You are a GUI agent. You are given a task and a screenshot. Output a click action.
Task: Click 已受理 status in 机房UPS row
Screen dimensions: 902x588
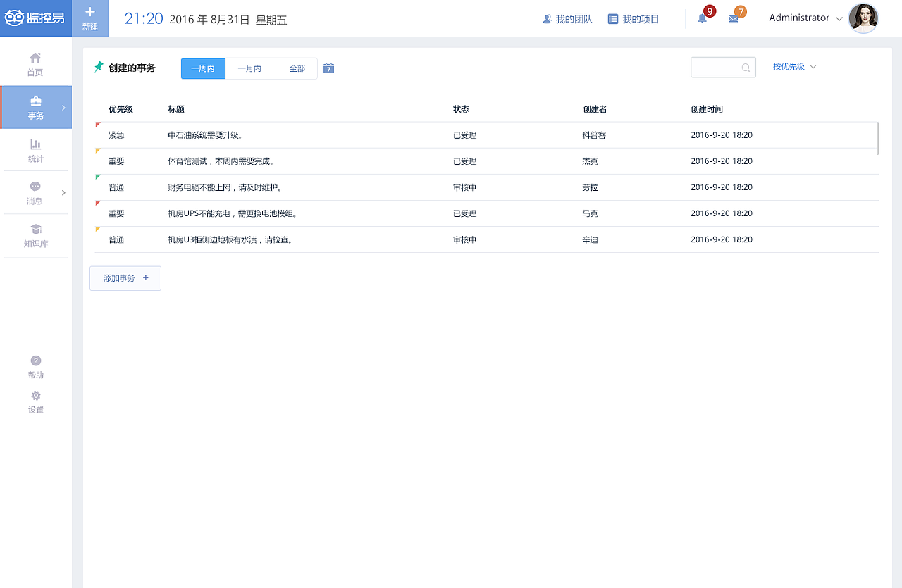464,213
